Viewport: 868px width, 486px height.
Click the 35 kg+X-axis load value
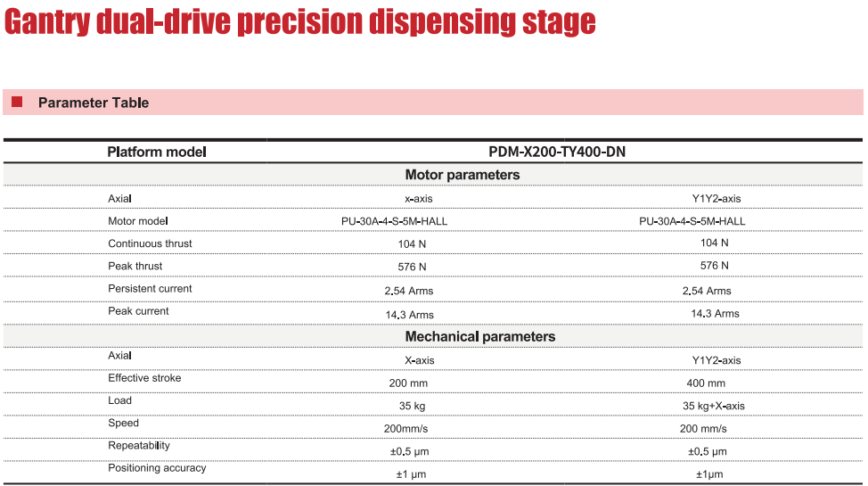[713, 406]
